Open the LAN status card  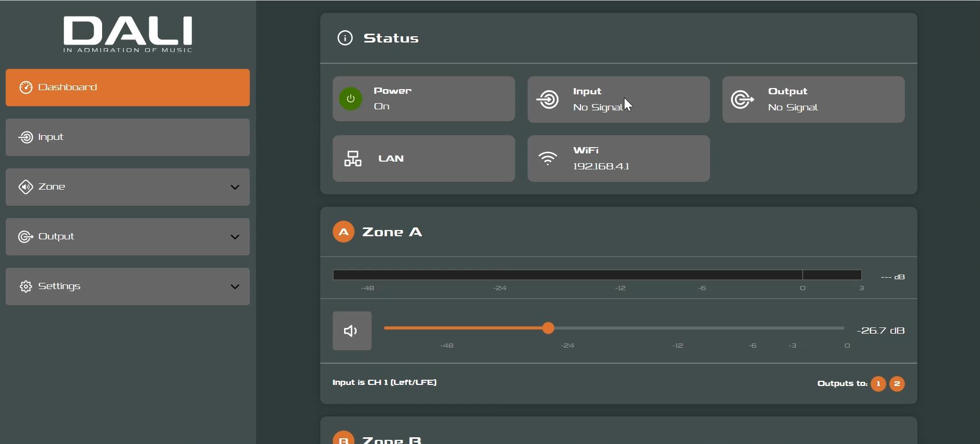(424, 159)
